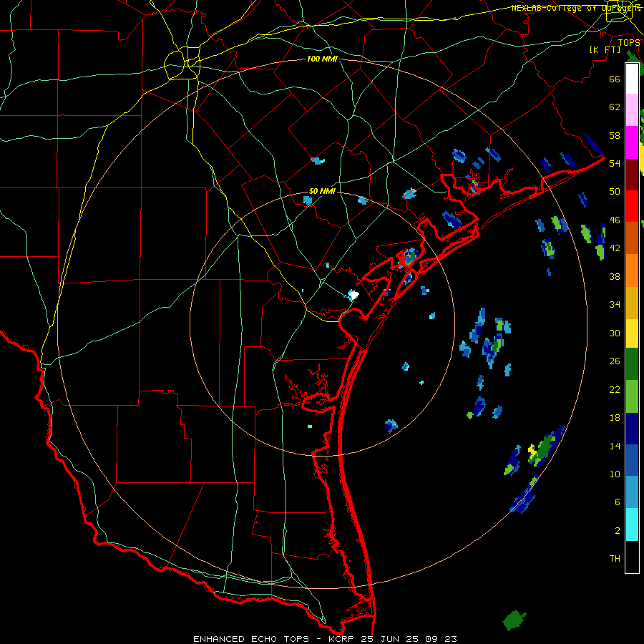Click the 'ENHANCED ECHO TOPS' caption text
Image resolution: width=644 pixels, height=644 pixels.
pos(251,639)
